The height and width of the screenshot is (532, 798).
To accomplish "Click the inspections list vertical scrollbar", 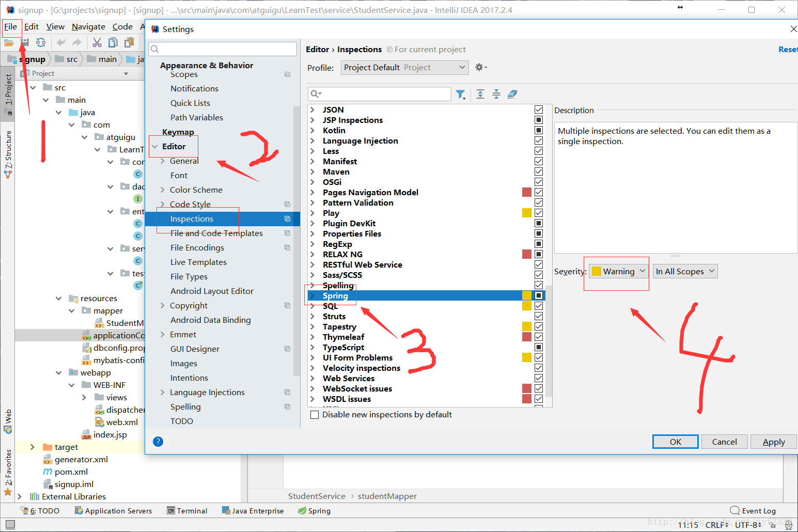I will tap(549, 341).
